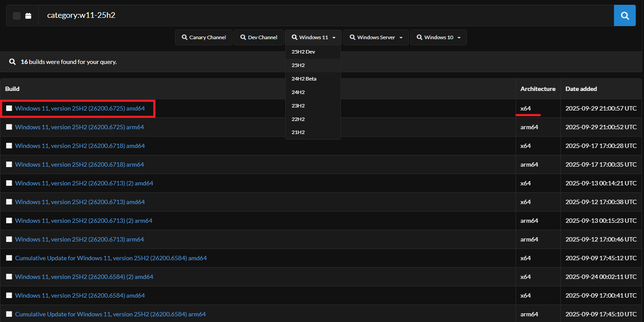The height and width of the screenshot is (322, 644).
Task: Click the category:w11-25h2 search input field
Action: coord(326,16)
